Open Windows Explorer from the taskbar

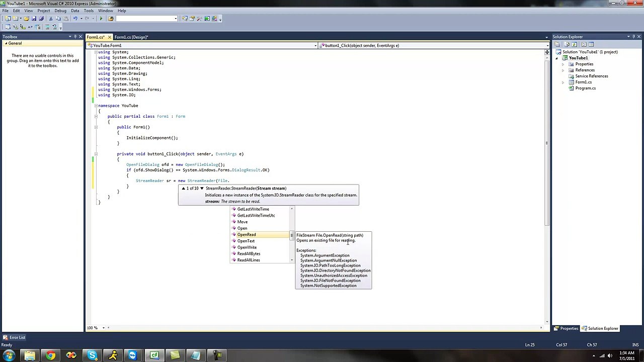click(x=30, y=355)
